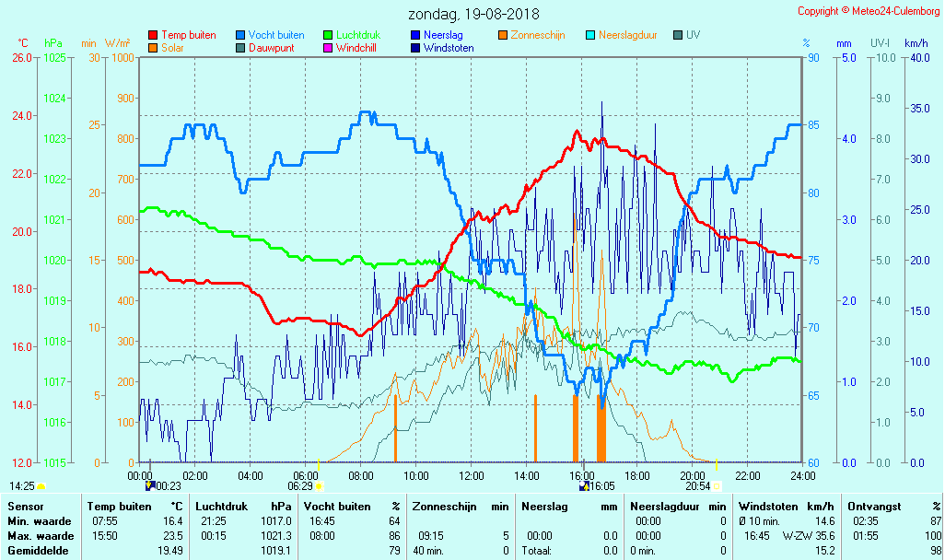Click the cyan Neerslagduur legend swatch
Image resolution: width=945 pixels, height=560 pixels.
coord(590,35)
